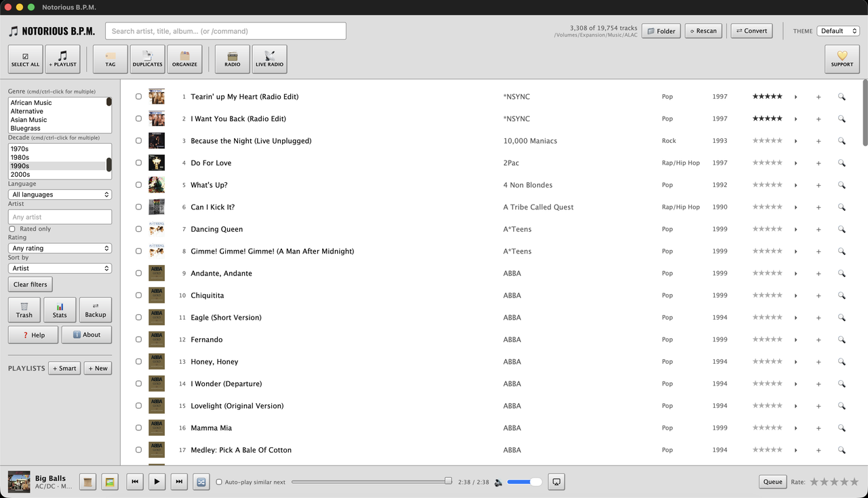Select 1970s in the Decade list
This screenshot has width=868, height=498.
coord(57,148)
